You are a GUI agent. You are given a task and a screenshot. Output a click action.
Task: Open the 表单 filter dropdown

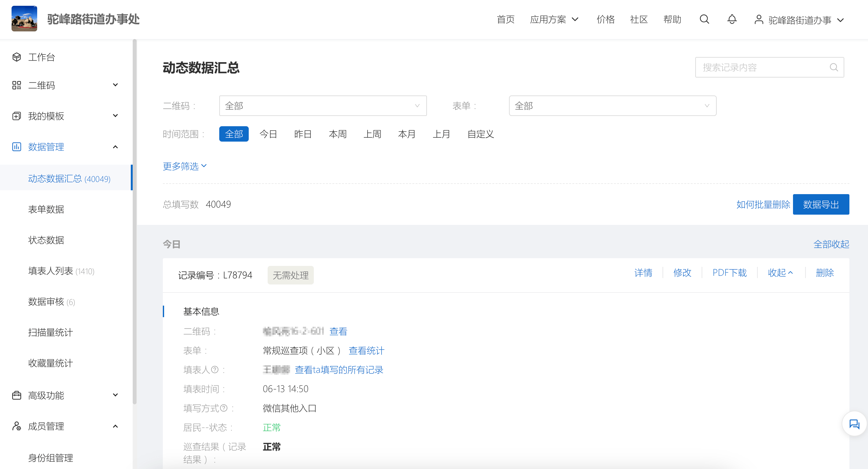612,106
